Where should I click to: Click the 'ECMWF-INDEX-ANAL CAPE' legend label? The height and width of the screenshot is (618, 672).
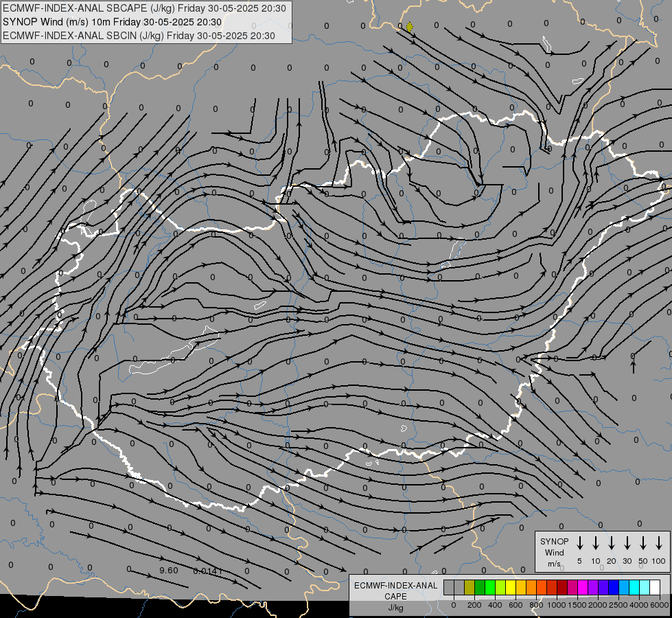tap(395, 591)
